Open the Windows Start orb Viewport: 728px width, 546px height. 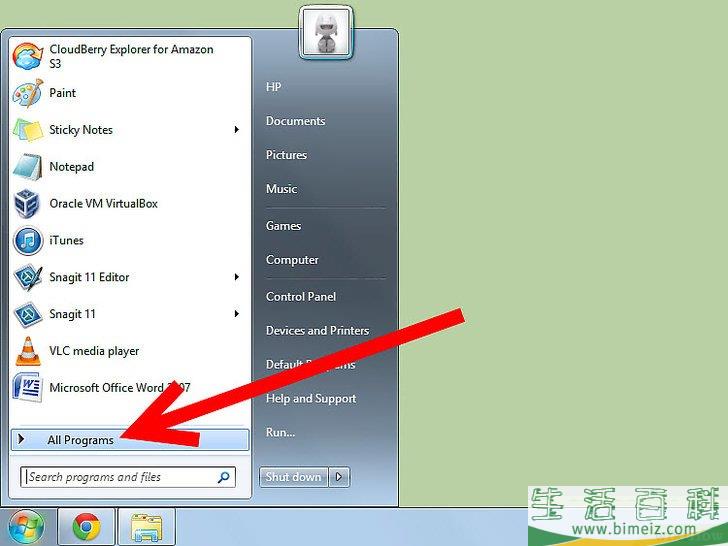point(26,527)
